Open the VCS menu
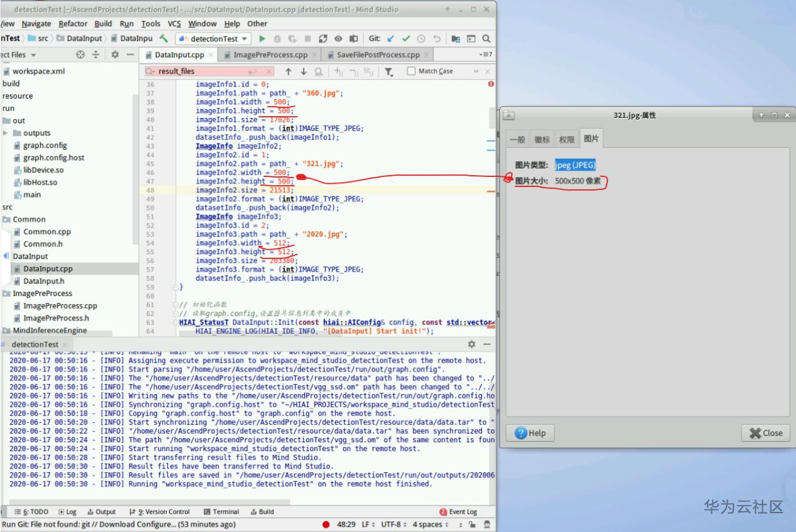796x532 pixels. (x=174, y=24)
